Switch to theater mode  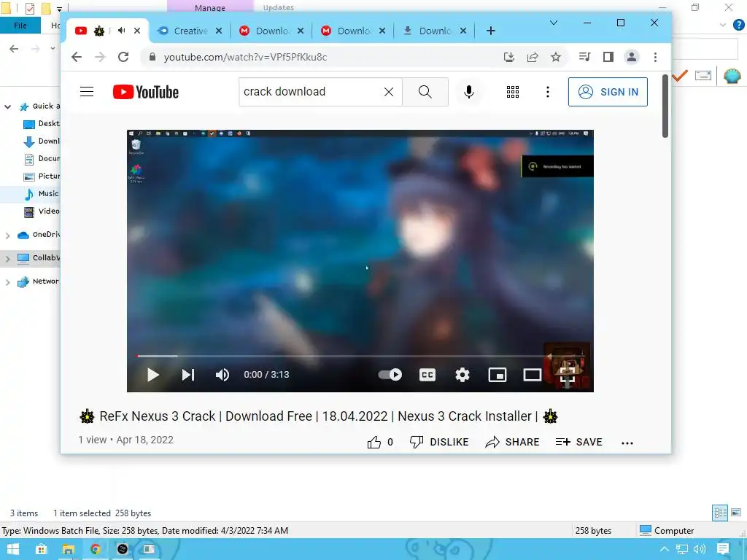click(532, 375)
